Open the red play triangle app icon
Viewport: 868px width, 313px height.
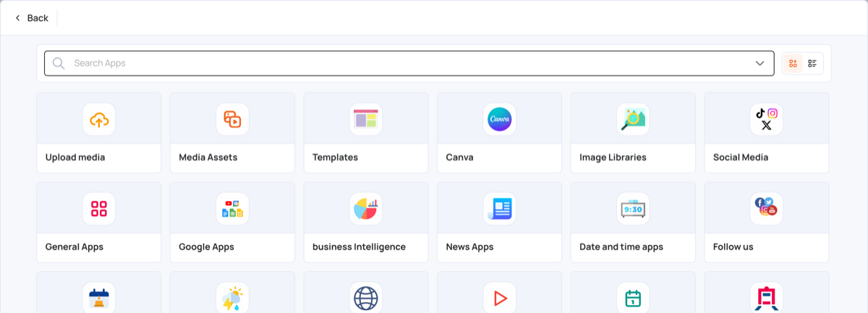coord(500,298)
